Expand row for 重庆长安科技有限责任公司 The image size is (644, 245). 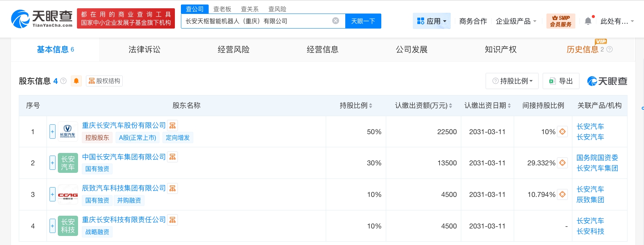click(x=53, y=226)
